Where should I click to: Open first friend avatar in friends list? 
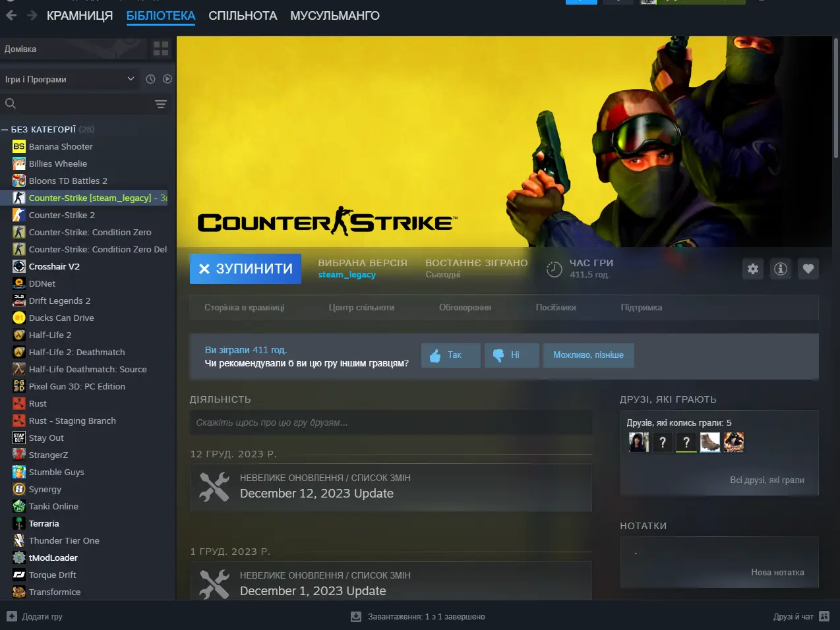[638, 442]
